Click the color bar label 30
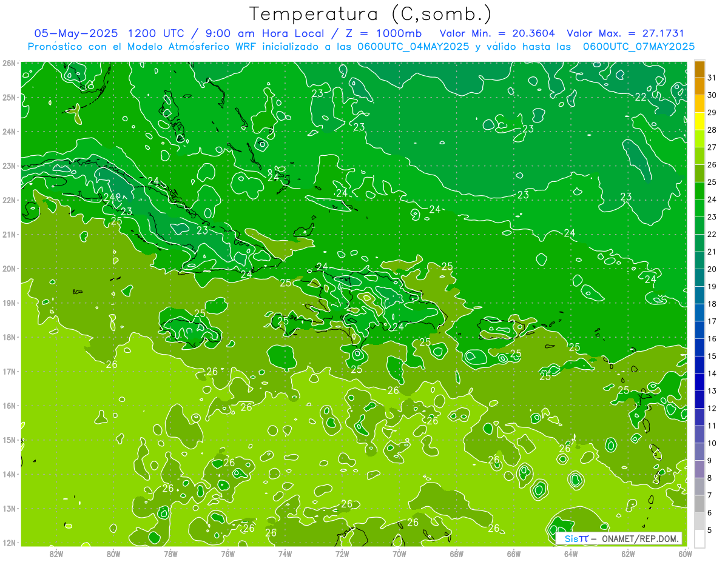 [x=712, y=95]
